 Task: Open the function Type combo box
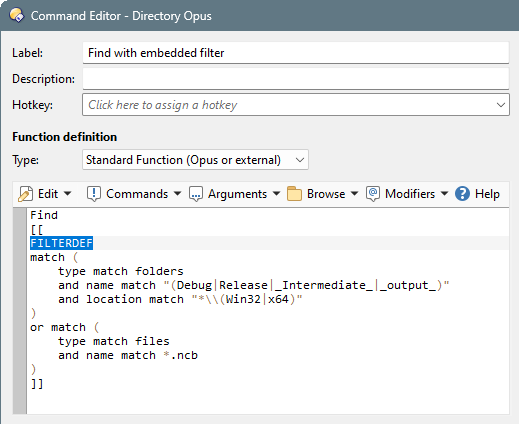tap(195, 160)
